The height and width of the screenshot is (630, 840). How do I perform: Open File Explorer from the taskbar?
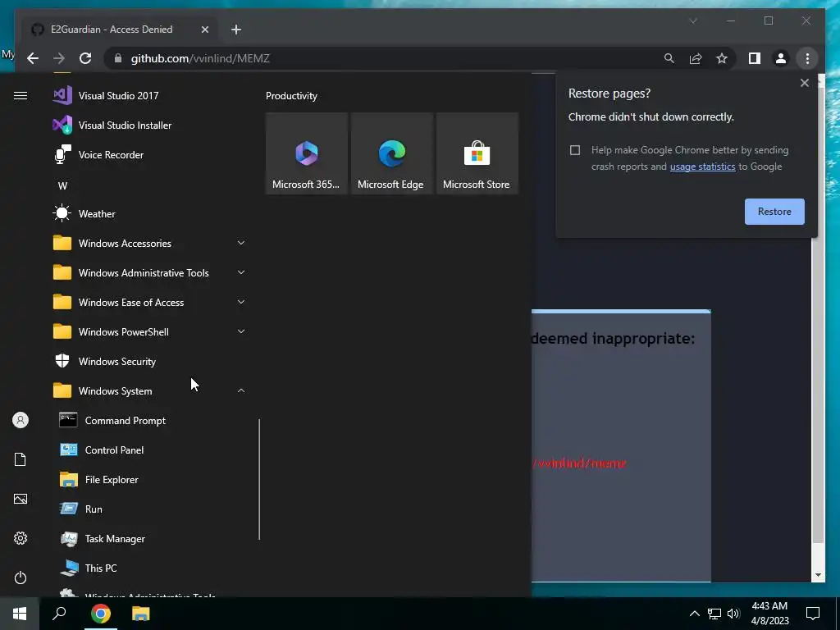click(x=141, y=614)
